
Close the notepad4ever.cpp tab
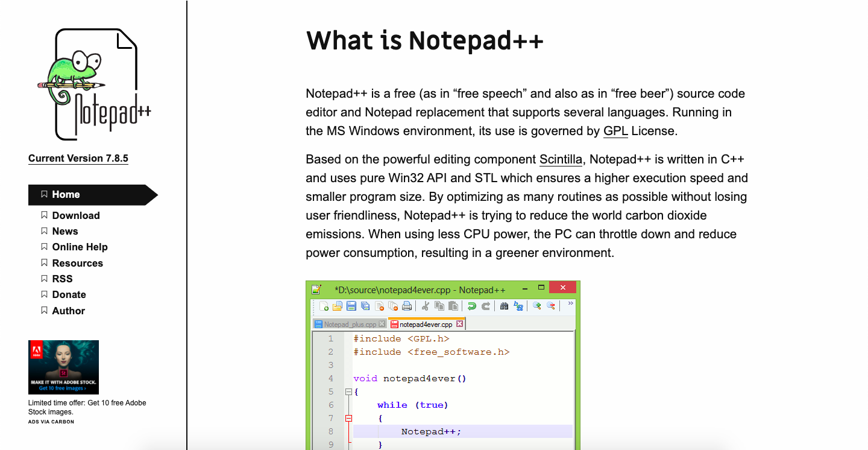click(459, 324)
